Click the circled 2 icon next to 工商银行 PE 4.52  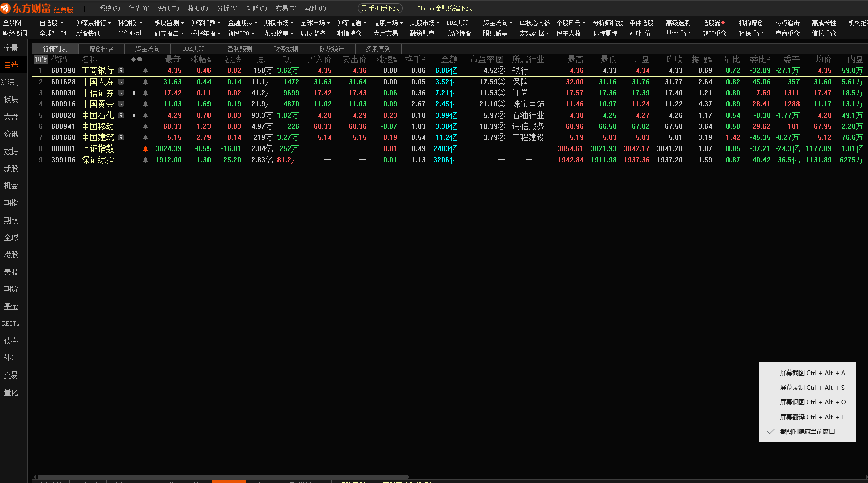pos(501,71)
